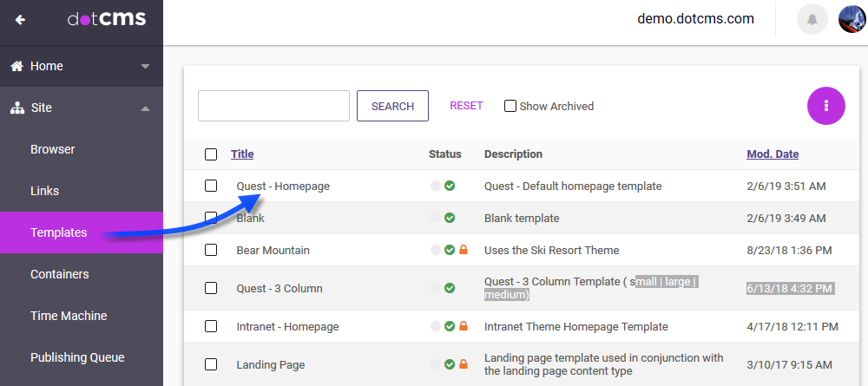Check the Quest - Homepage row checkbox

(211, 186)
